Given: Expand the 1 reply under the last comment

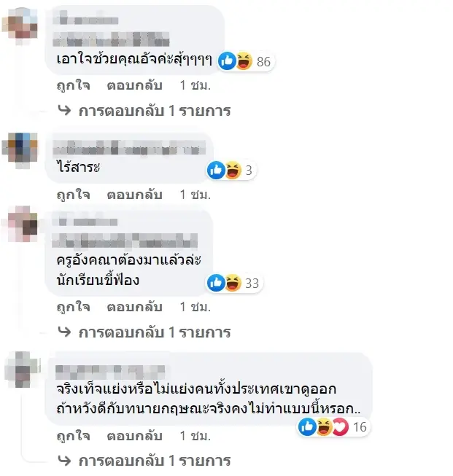Looking at the screenshot, I should [x=144, y=461].
